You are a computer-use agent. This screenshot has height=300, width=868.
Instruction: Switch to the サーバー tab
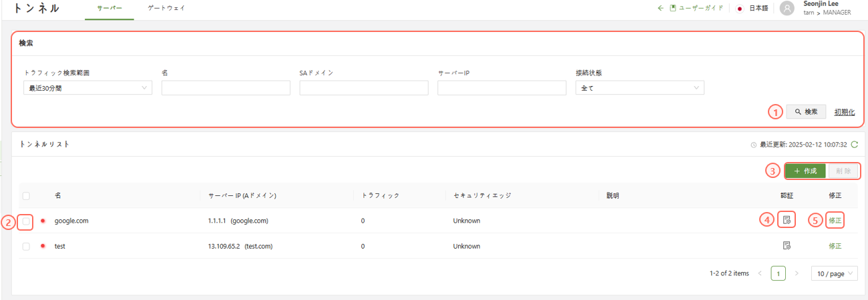pyautogui.click(x=110, y=9)
